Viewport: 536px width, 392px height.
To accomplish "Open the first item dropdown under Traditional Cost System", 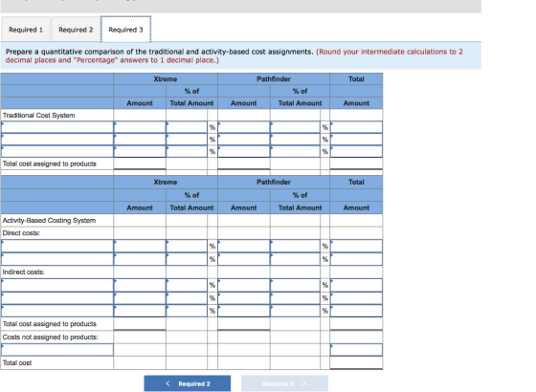I will (57, 127).
